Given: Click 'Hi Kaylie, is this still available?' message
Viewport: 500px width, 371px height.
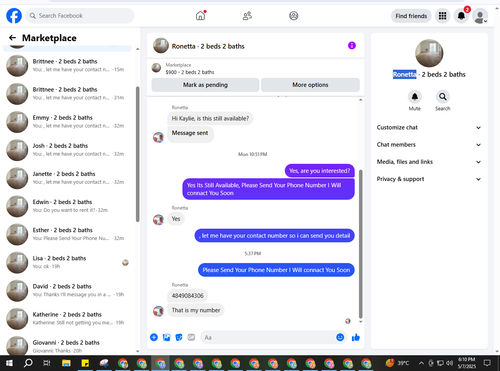Looking at the screenshot, I should click(210, 118).
